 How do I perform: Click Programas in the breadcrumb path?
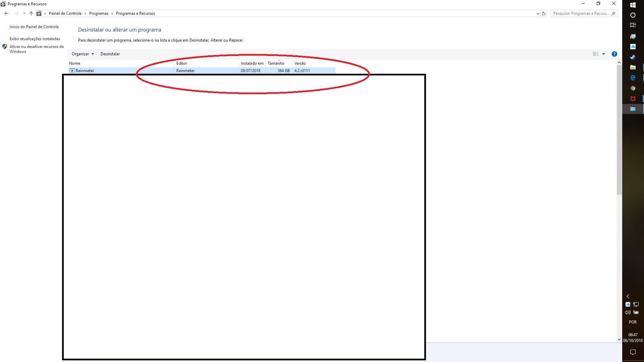pyautogui.click(x=99, y=13)
